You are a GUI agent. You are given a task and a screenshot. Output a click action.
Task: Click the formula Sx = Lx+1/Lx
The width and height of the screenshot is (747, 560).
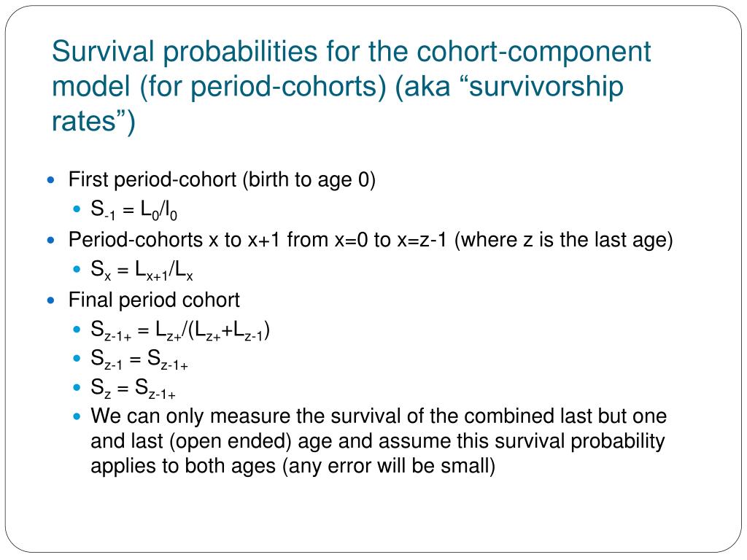point(142,271)
